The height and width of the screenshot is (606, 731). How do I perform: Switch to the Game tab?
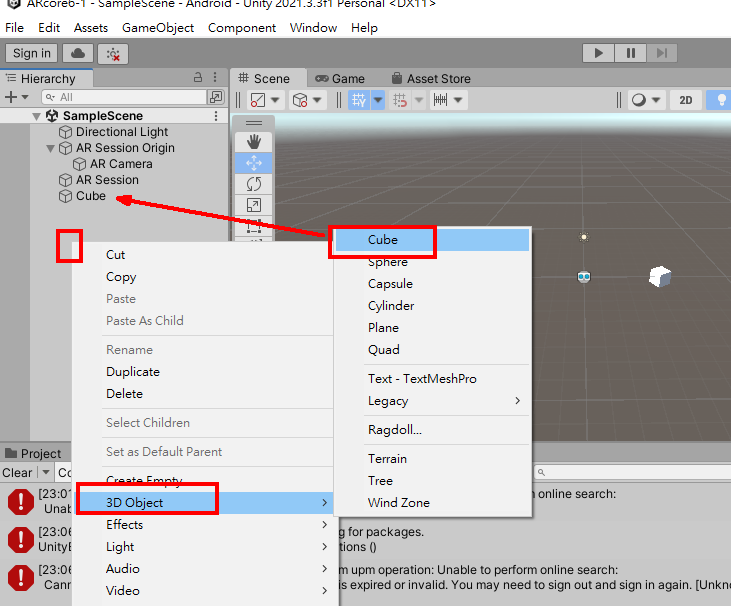coord(340,79)
